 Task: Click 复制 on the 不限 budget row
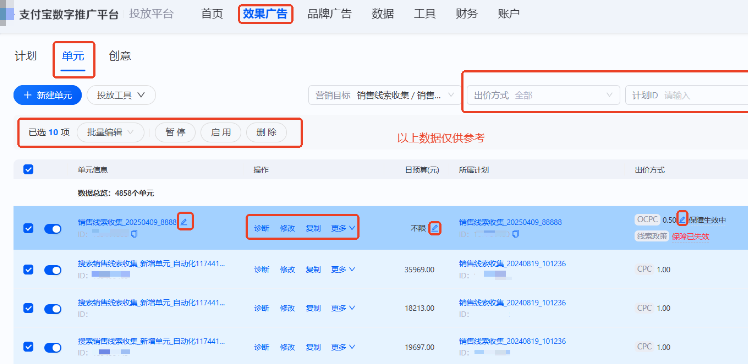pyautogui.click(x=313, y=229)
